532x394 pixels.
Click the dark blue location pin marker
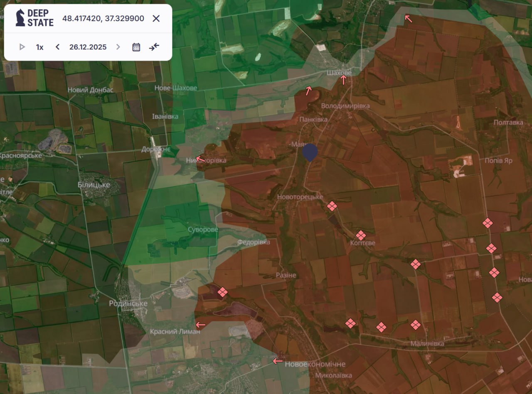point(310,152)
